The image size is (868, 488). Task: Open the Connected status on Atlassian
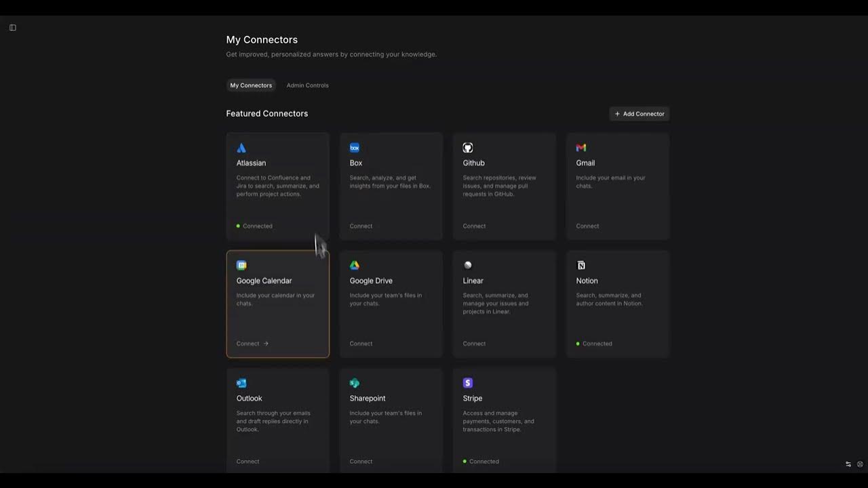pos(257,226)
